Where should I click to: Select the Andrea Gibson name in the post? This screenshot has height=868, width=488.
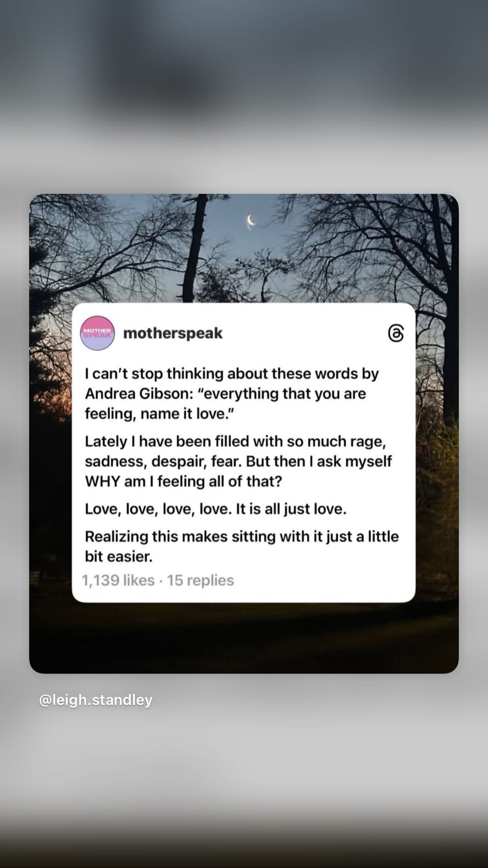point(136,394)
